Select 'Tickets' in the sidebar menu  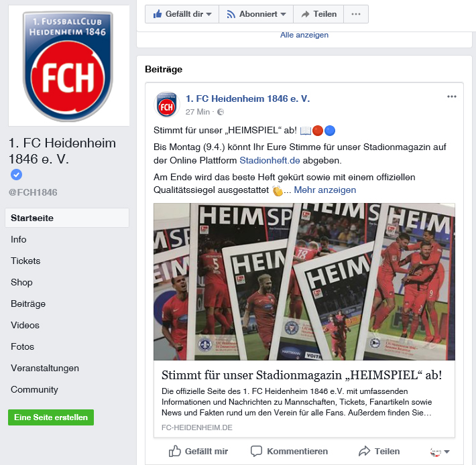tap(25, 261)
